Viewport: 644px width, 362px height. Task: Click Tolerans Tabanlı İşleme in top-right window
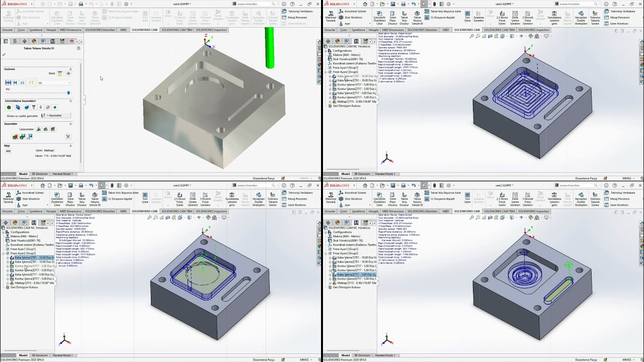pos(595,17)
